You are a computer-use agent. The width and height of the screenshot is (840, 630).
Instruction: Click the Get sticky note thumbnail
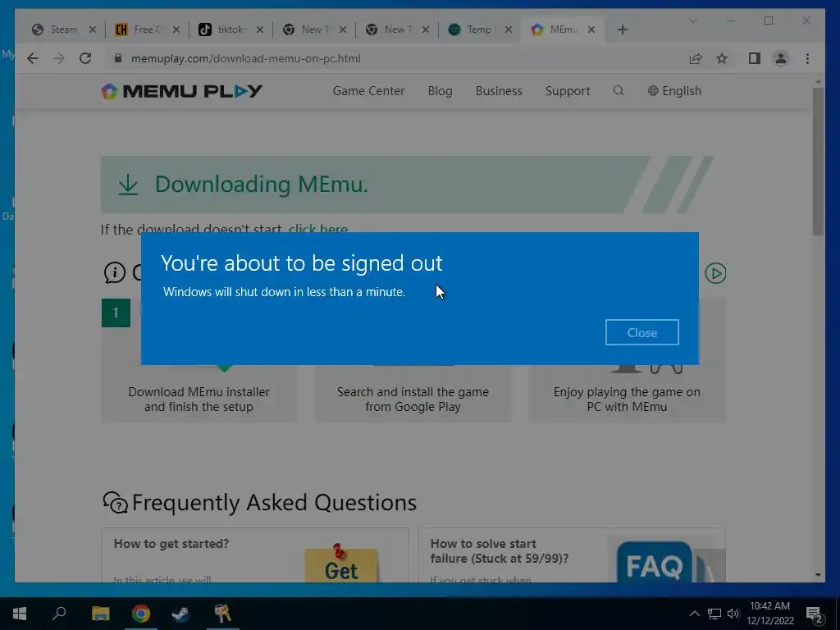tap(341, 564)
